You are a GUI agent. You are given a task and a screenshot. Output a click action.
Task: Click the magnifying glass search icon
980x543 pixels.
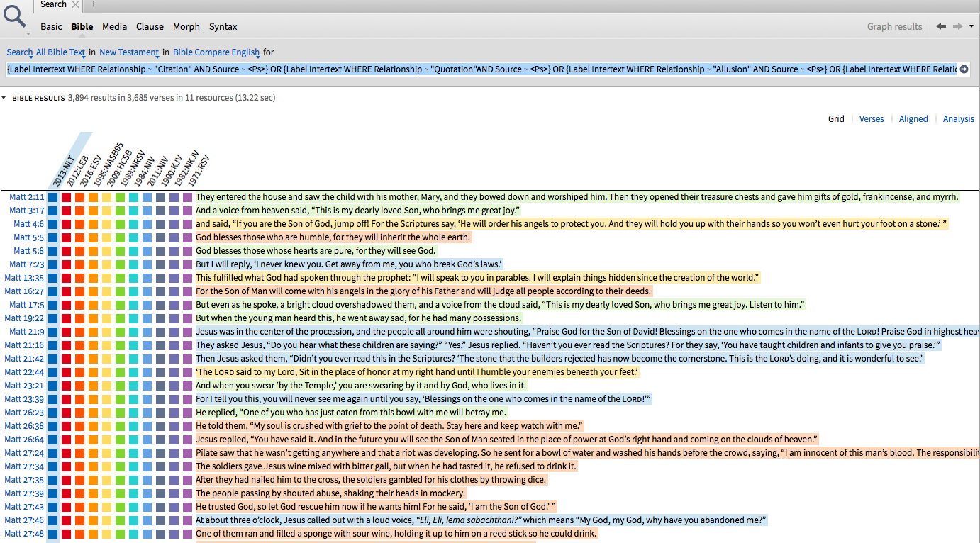pyautogui.click(x=16, y=16)
